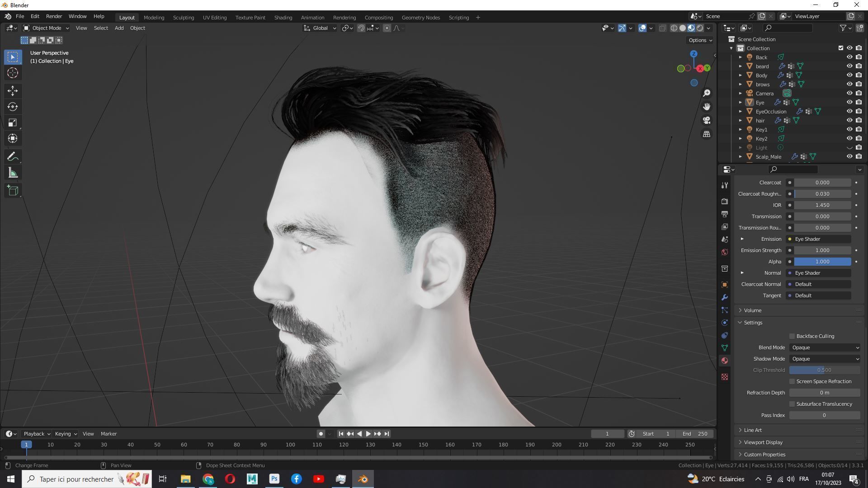Screen dimensions: 868x488
Task: Disable Body object in renders
Action: tap(859, 75)
